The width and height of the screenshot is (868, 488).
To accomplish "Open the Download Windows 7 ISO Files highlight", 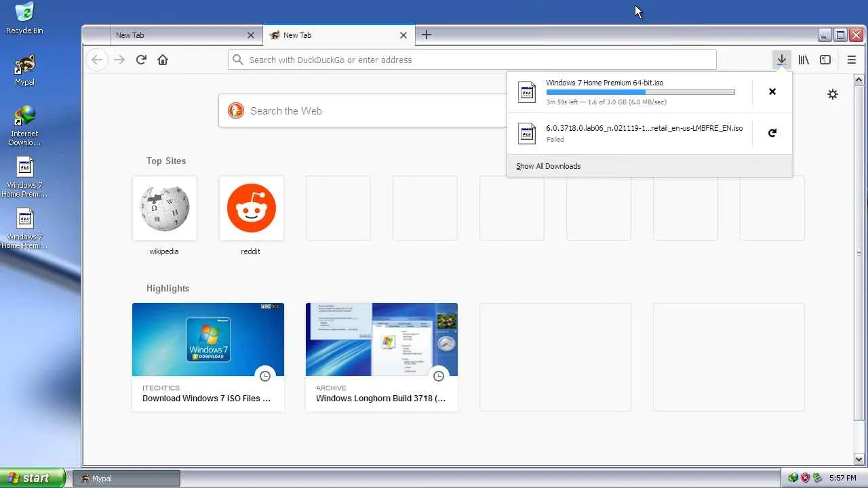I will click(208, 357).
